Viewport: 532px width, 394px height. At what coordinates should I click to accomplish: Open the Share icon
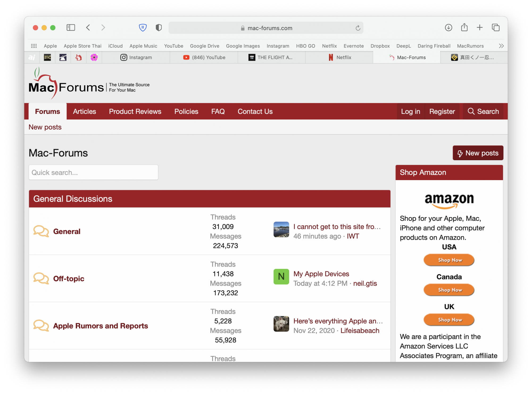click(x=464, y=27)
